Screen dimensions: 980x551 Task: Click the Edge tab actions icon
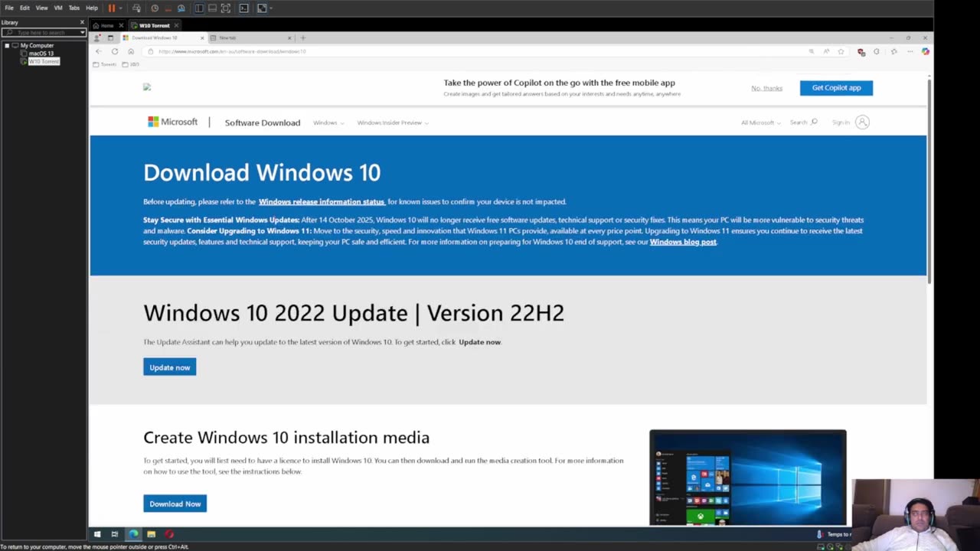point(110,37)
